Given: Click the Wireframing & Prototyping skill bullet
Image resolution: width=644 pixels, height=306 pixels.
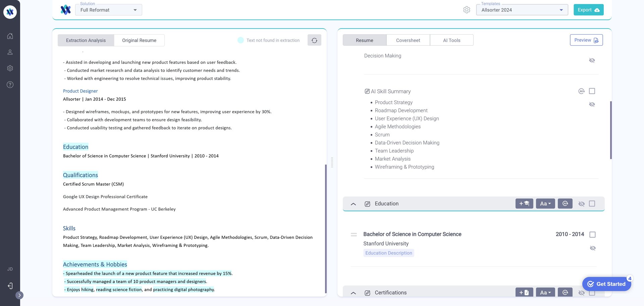Looking at the screenshot, I should coord(405,167).
